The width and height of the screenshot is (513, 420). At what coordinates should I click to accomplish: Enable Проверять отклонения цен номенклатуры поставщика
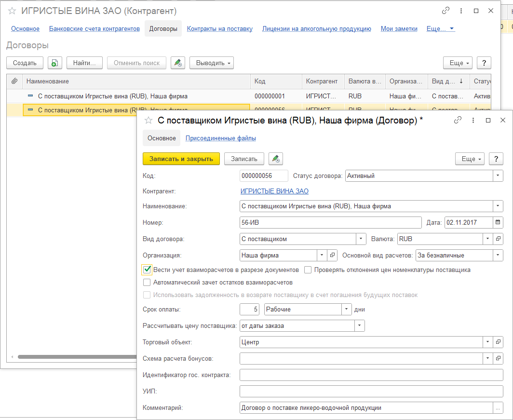click(x=308, y=270)
